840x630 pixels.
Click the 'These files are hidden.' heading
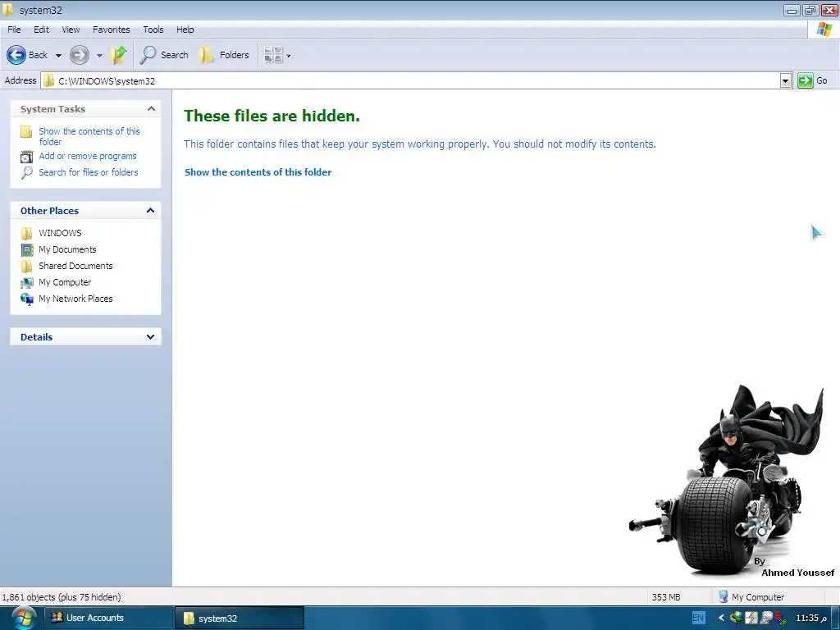click(x=272, y=116)
